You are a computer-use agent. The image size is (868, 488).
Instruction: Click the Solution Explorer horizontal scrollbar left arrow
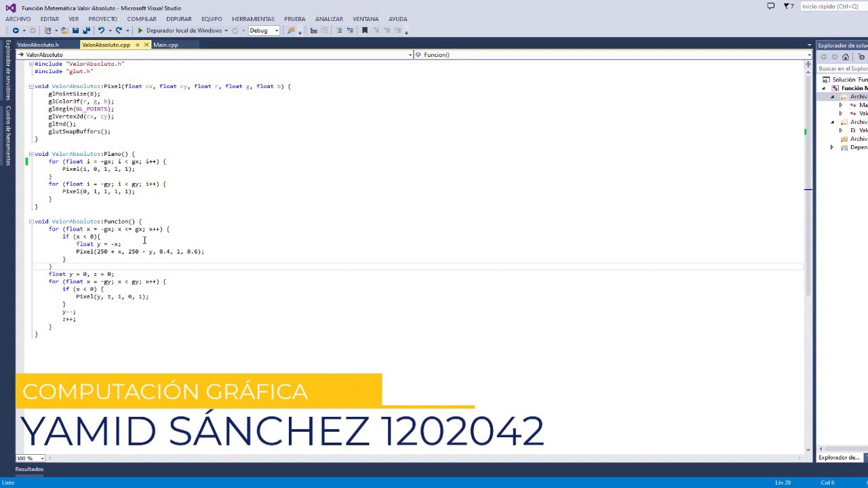[821, 449]
